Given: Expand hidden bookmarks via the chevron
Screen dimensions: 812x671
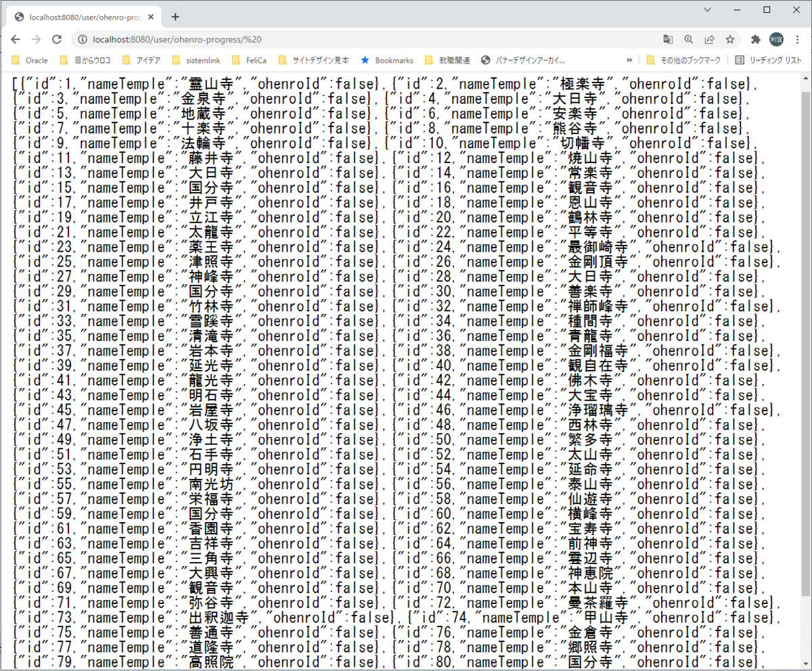Looking at the screenshot, I should coord(629,60).
